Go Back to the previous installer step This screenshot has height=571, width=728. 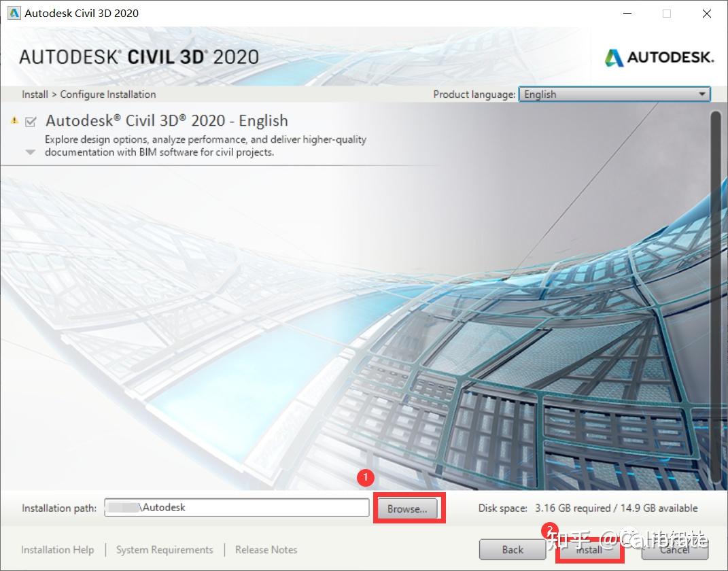513,549
